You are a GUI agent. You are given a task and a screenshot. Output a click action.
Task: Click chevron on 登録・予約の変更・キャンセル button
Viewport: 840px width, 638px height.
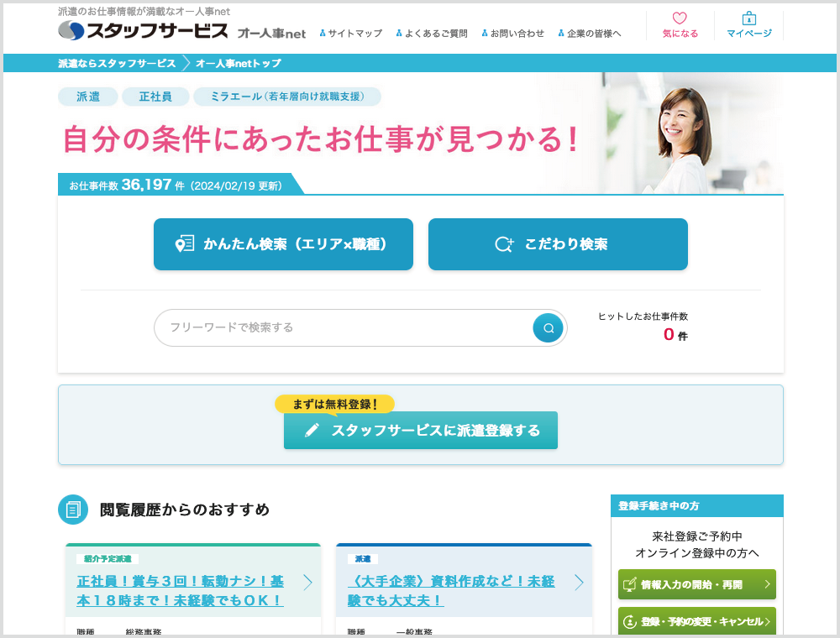pyautogui.click(x=767, y=621)
